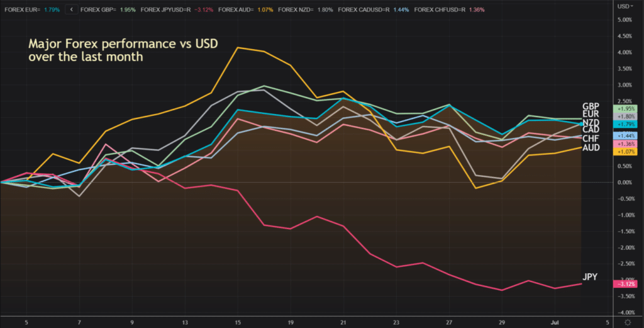
Task: Click the 21 date on time axis
Action: tap(343, 323)
